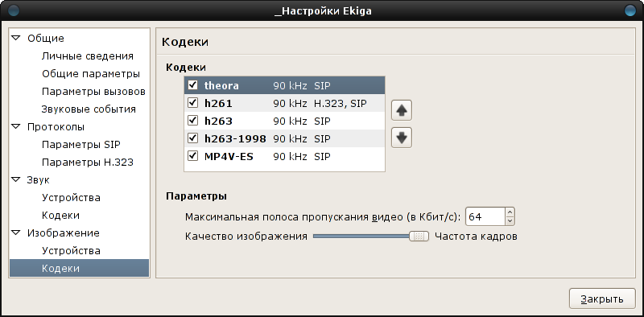This screenshot has height=317, width=644.
Task: Click the picture quality slider handle
Action: [419, 236]
